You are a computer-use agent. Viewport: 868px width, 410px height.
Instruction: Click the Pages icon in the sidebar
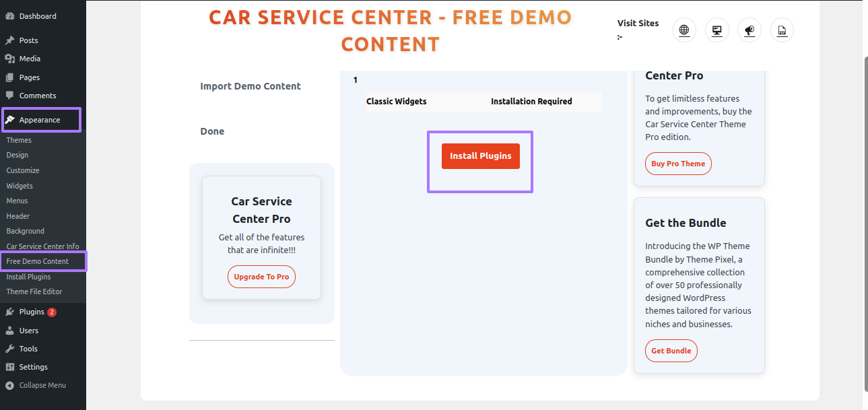10,77
